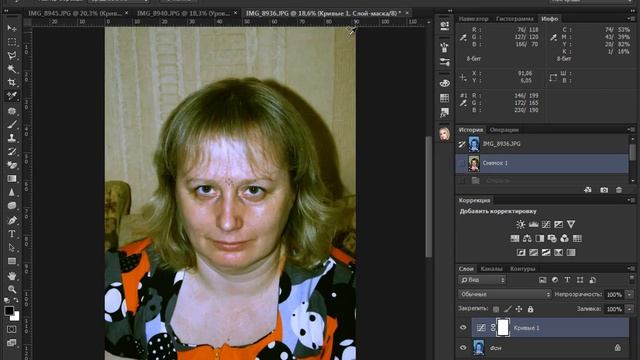Open the Обычные blend mode dropdown
Screen dimensions: 640x360
(x=504, y=294)
